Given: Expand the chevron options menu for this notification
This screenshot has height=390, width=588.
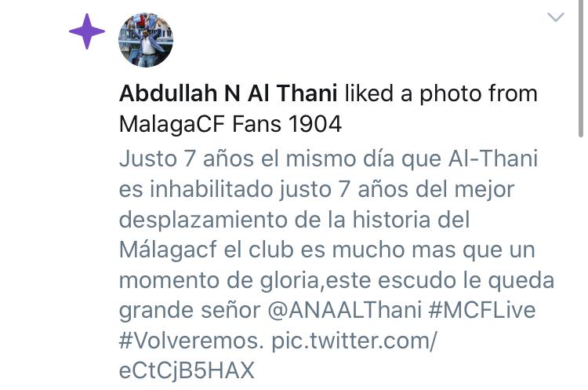Looking at the screenshot, I should (x=556, y=17).
